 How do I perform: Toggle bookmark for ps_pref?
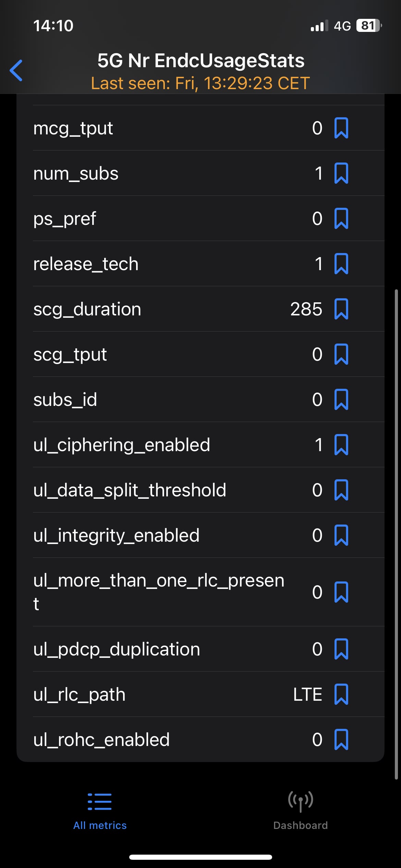coord(341,218)
